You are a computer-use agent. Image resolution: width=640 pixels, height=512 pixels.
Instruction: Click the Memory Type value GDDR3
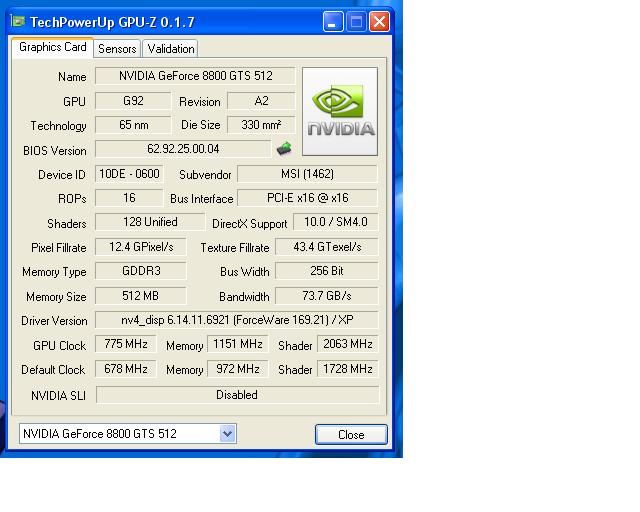pyautogui.click(x=141, y=271)
